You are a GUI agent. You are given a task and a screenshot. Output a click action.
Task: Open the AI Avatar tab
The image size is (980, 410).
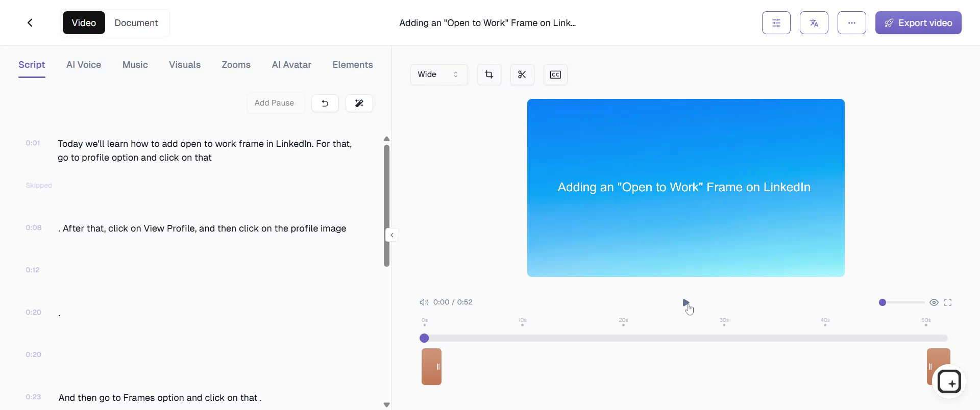click(x=291, y=65)
